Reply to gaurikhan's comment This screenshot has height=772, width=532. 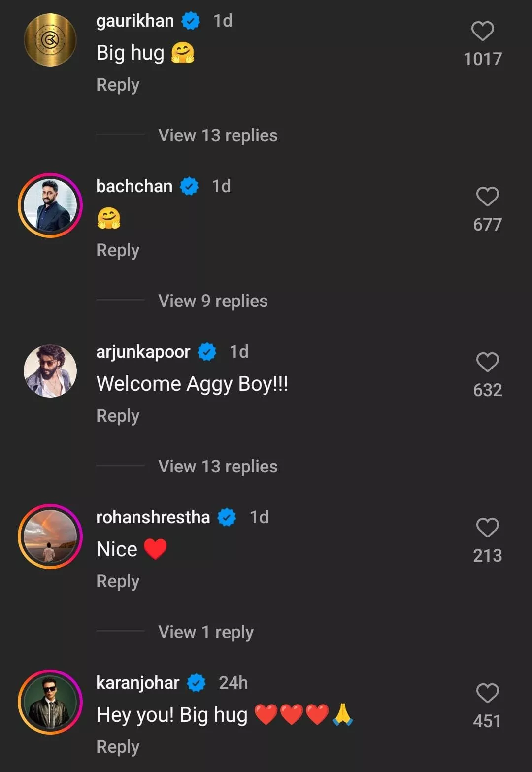tap(118, 85)
